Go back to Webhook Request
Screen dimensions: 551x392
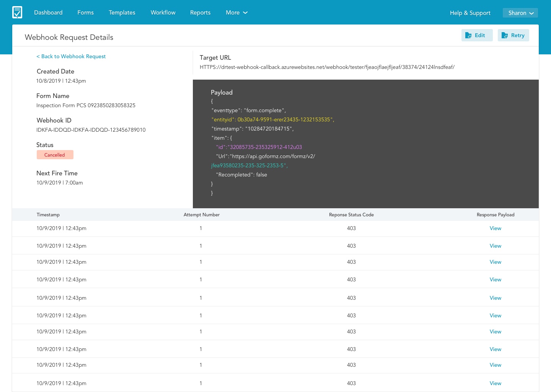pyautogui.click(x=71, y=56)
